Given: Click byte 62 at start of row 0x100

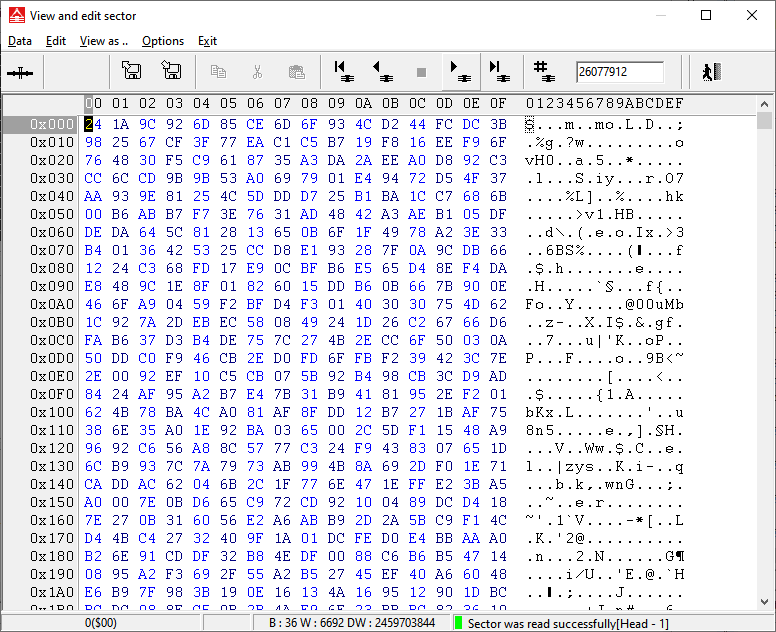Looking at the screenshot, I should point(93,412).
